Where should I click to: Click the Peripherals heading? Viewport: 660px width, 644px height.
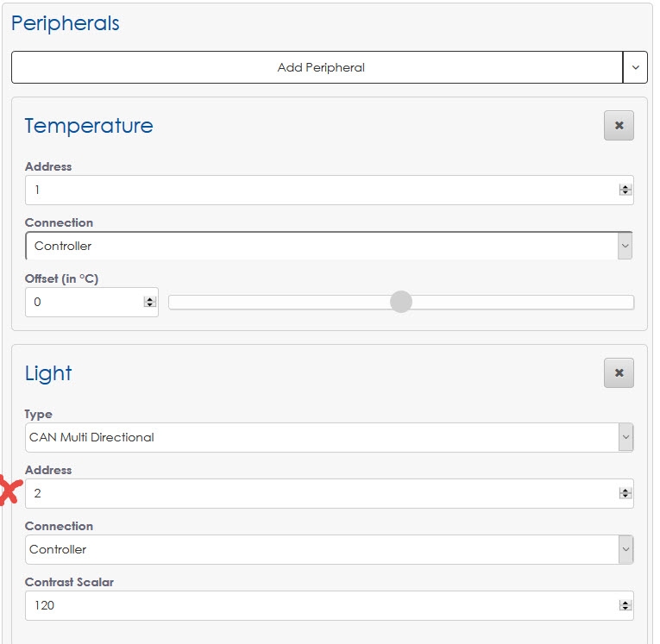coord(66,23)
